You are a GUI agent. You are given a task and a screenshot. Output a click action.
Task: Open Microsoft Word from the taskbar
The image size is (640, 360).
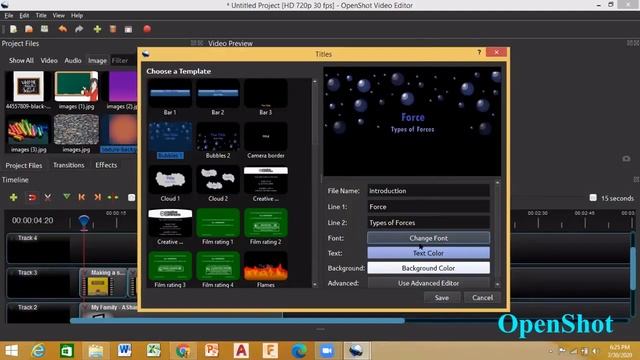point(124,351)
